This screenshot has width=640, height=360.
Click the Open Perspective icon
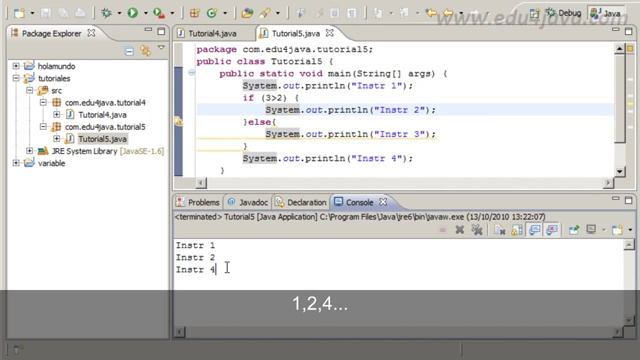(534, 13)
